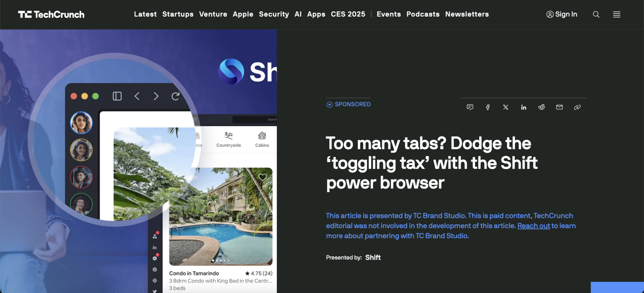The height and width of the screenshot is (293, 644).
Task: Open the TechCrunch search
Action: pos(596,14)
